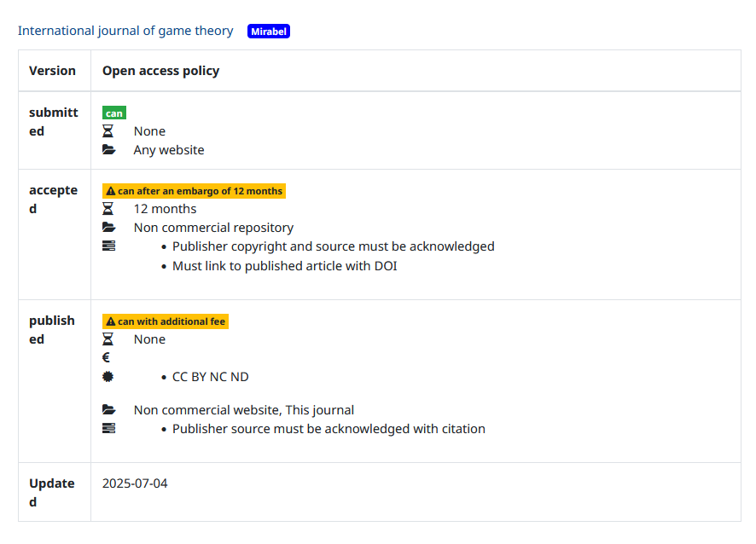This screenshot has height=544, width=756.
Task: Click the hourglass icon in the published row
Action: (108, 339)
